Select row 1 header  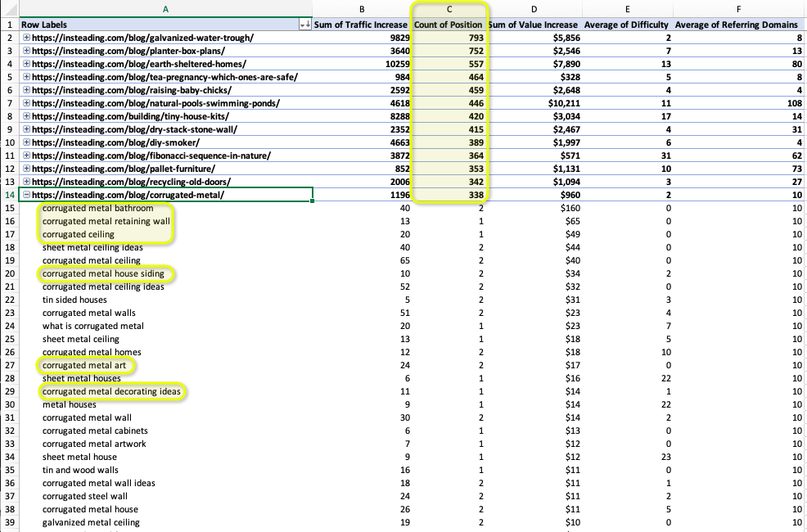[x=10, y=25]
